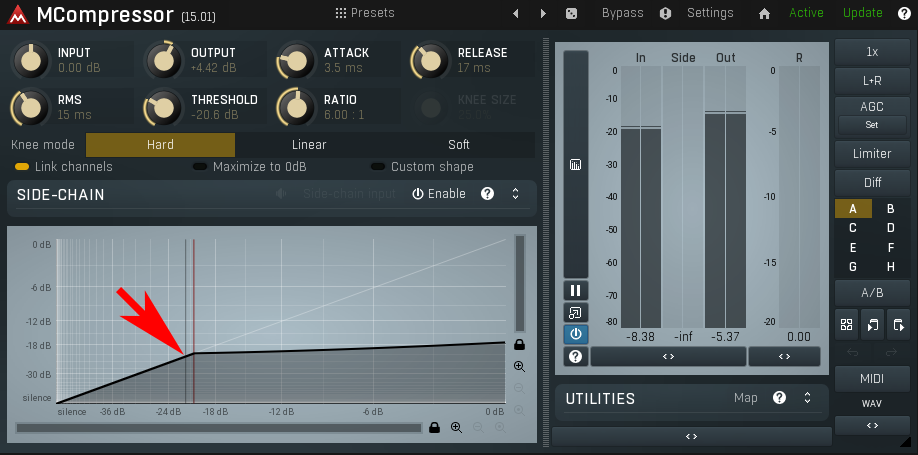This screenshot has width=918, height=455.
Task: Click the vertical graph scrollbar
Action: click(x=519, y=284)
